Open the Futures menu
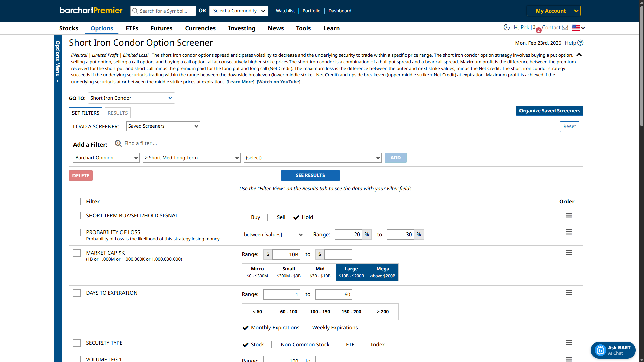644x362 pixels. [x=161, y=28]
